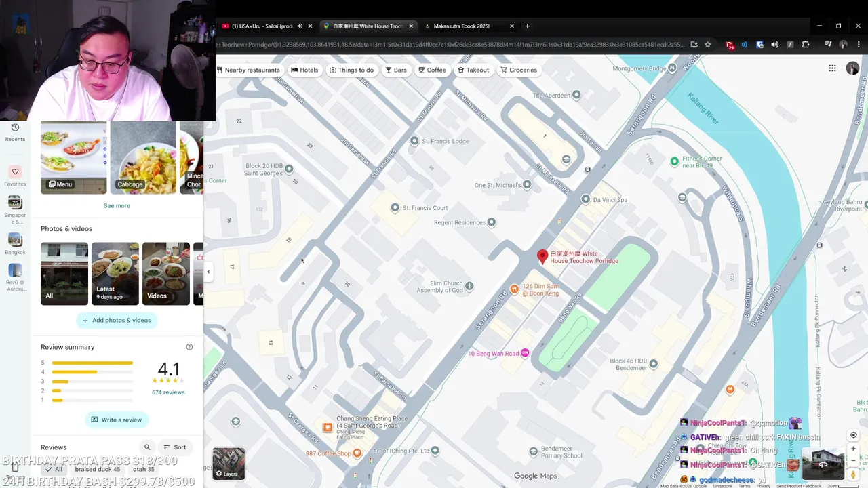Close the LiSA×Uru YouTube tab
This screenshot has height=488, width=868.
(310, 26)
